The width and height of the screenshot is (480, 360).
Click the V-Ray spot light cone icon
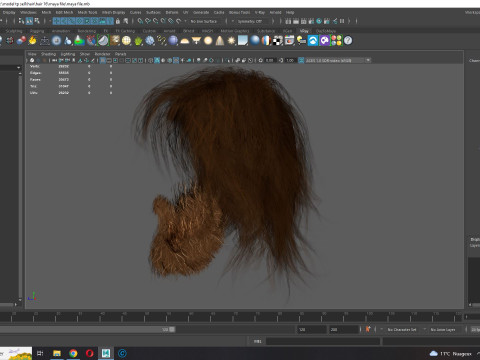point(220,41)
